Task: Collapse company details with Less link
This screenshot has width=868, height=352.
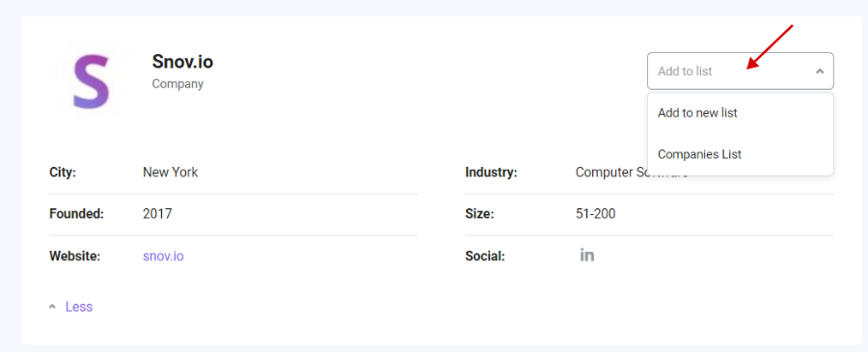Action: 79,307
